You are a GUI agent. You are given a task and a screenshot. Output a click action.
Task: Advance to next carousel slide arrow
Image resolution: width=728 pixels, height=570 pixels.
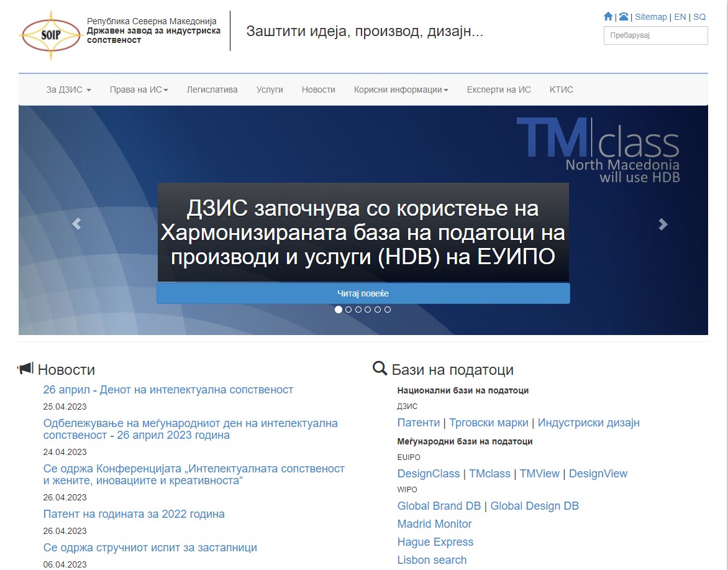pyautogui.click(x=663, y=224)
